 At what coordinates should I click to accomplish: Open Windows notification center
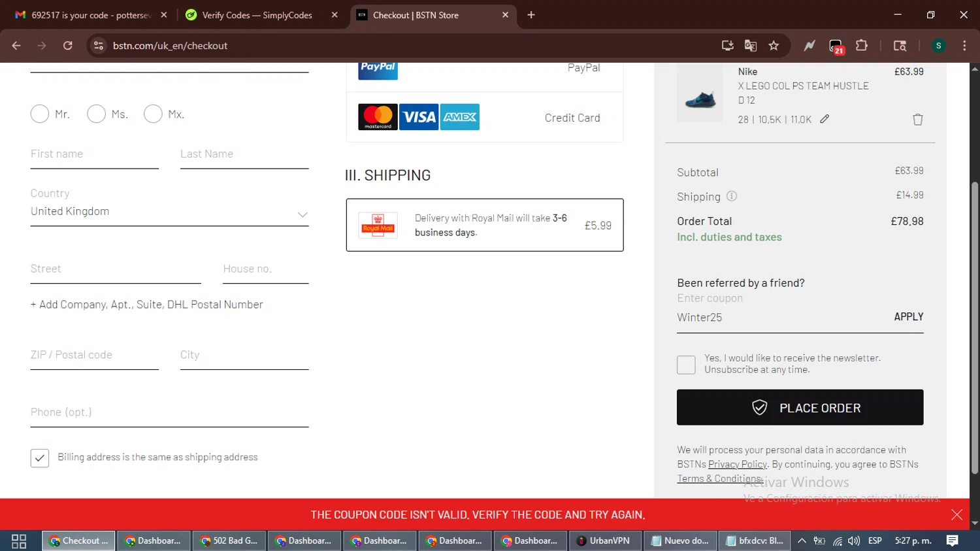(x=953, y=541)
